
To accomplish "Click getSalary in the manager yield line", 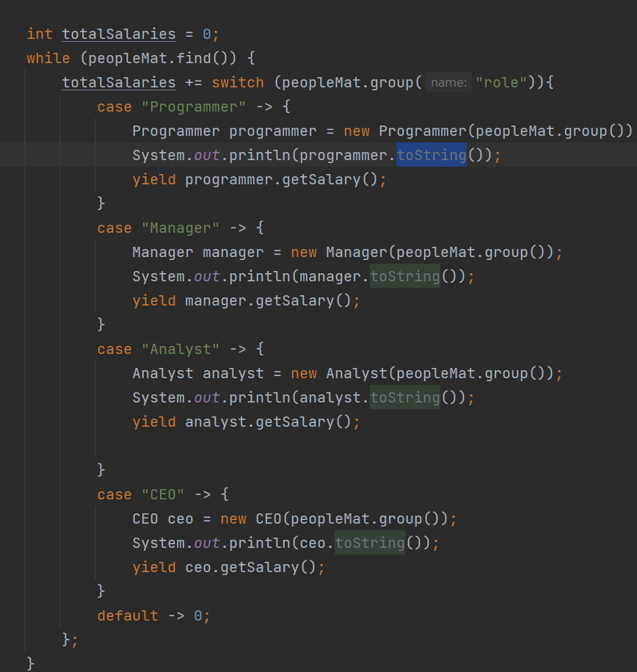I will tap(295, 300).
